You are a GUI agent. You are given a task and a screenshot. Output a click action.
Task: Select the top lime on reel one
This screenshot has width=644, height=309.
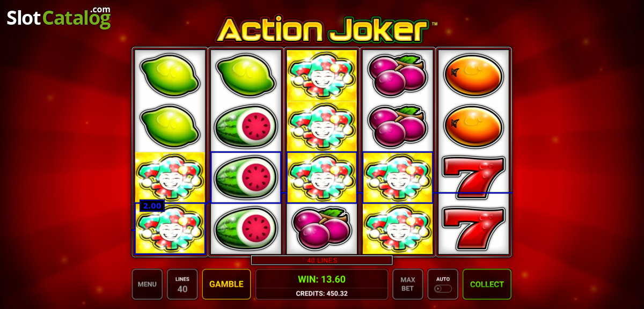(x=170, y=75)
